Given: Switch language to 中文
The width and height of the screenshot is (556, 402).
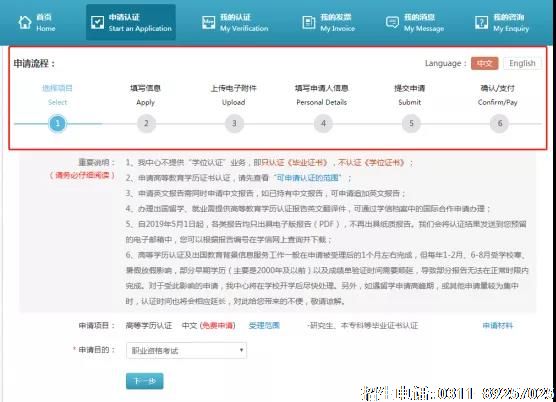Looking at the screenshot, I should (x=484, y=63).
